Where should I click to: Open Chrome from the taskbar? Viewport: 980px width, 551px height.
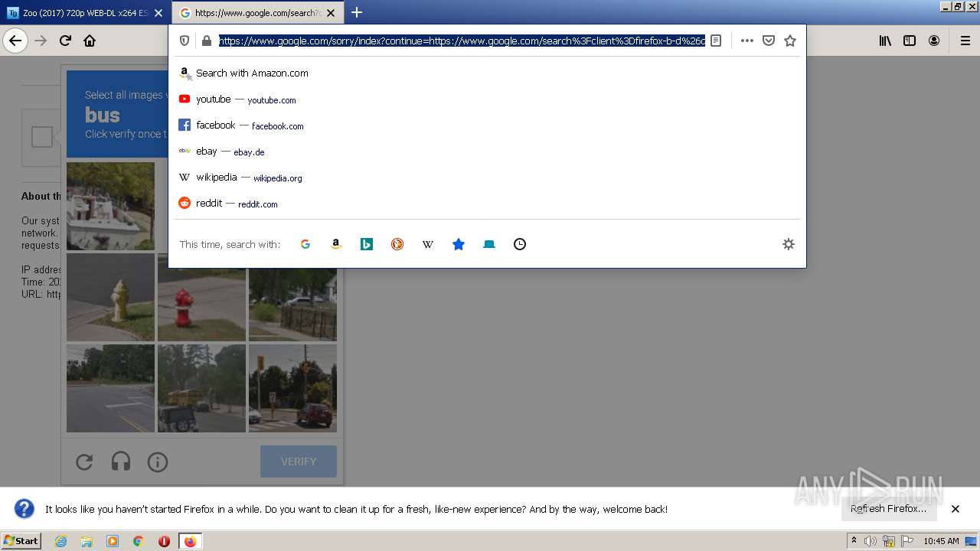pos(139,541)
